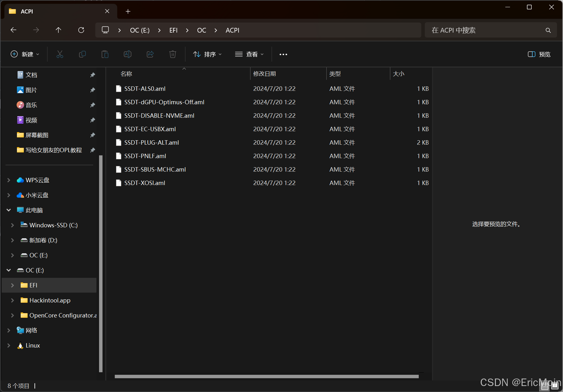Open chevron after EFI in breadcrumb
Image resolution: width=563 pixels, height=392 pixels.
click(187, 30)
